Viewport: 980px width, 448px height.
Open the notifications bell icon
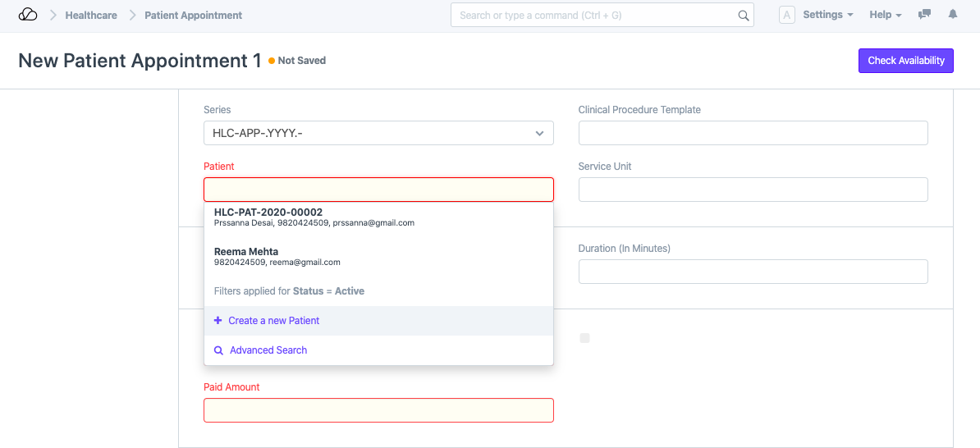[x=953, y=15]
